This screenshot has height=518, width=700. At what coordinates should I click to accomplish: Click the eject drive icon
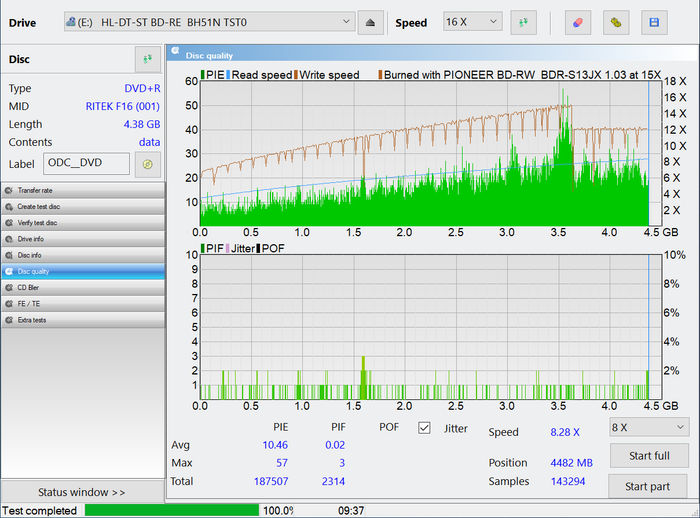click(x=370, y=22)
